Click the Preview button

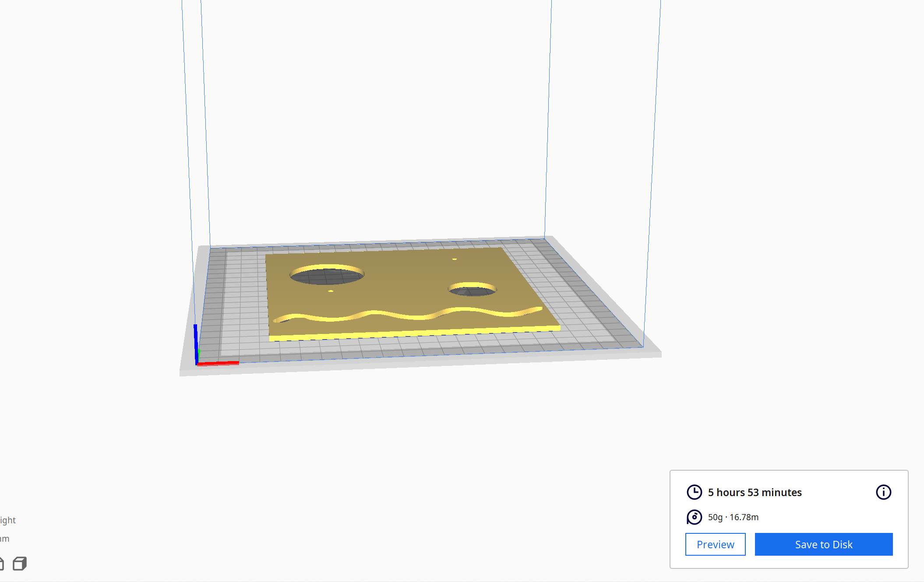pyautogui.click(x=715, y=544)
